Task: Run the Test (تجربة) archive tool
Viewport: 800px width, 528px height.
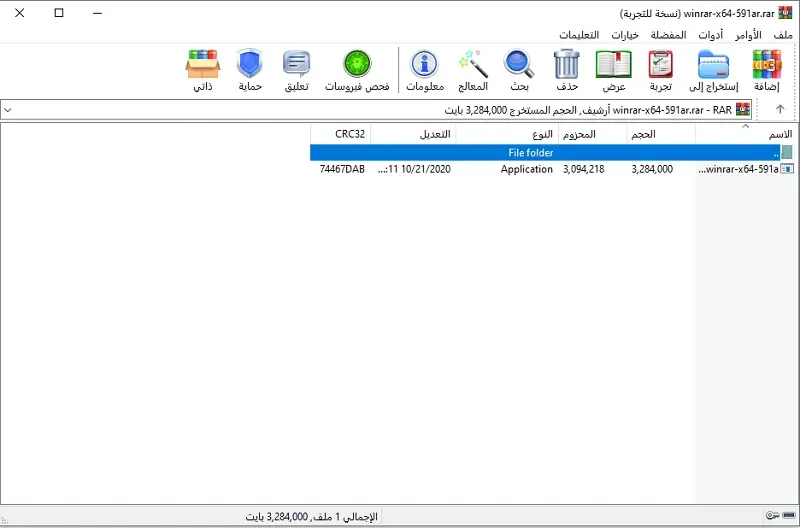Action: (x=661, y=71)
